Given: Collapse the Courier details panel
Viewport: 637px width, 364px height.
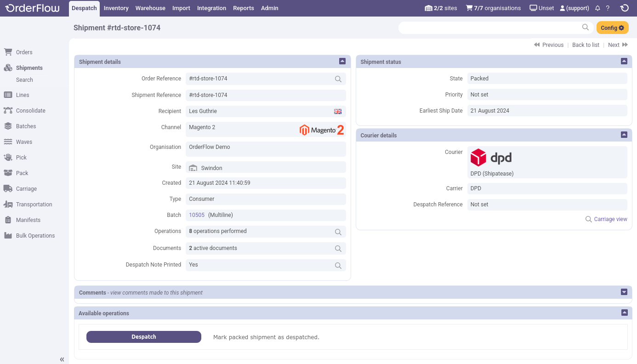Looking at the screenshot, I should coord(624,135).
